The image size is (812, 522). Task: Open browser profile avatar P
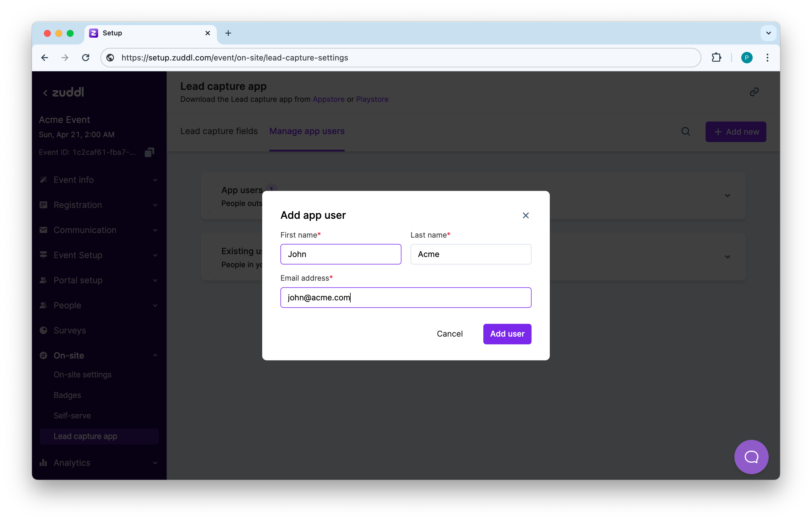(747, 58)
